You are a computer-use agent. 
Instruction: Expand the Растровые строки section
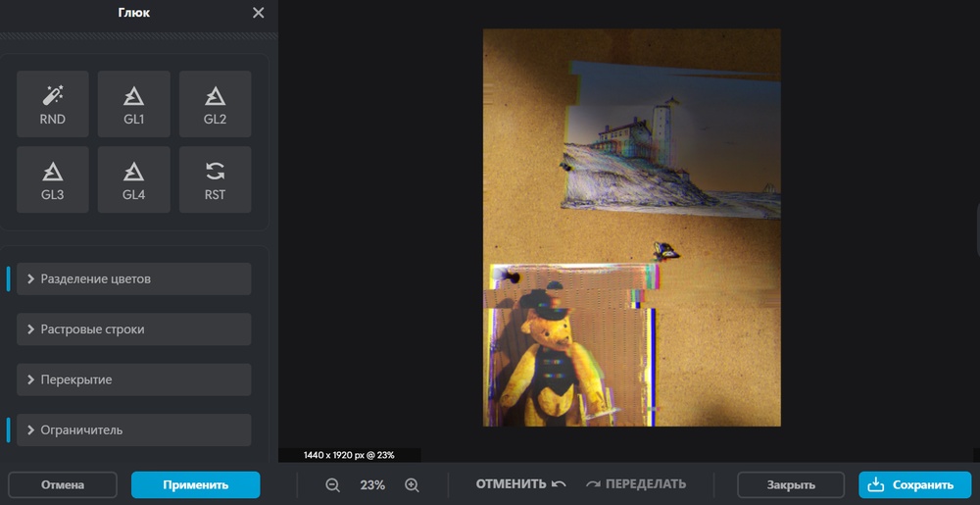(133, 329)
